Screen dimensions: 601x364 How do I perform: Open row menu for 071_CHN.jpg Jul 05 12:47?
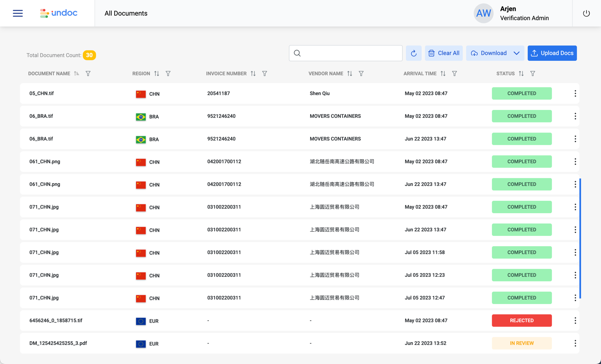[575, 298]
